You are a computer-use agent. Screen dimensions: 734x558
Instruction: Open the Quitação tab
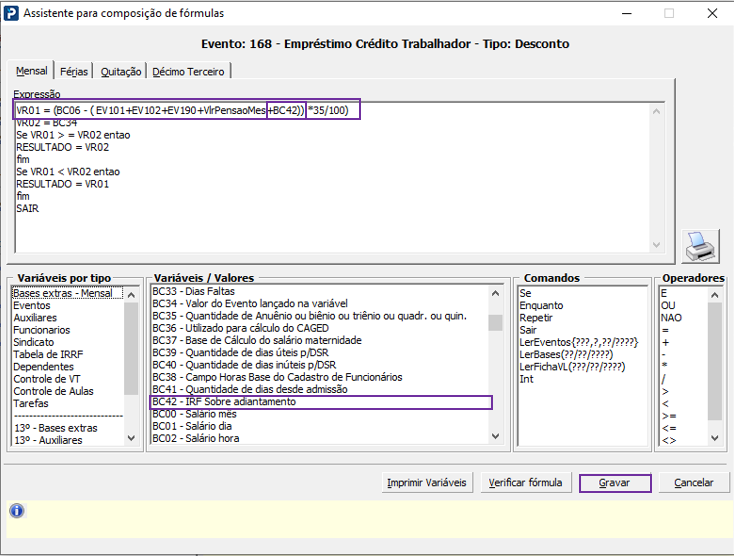click(121, 71)
